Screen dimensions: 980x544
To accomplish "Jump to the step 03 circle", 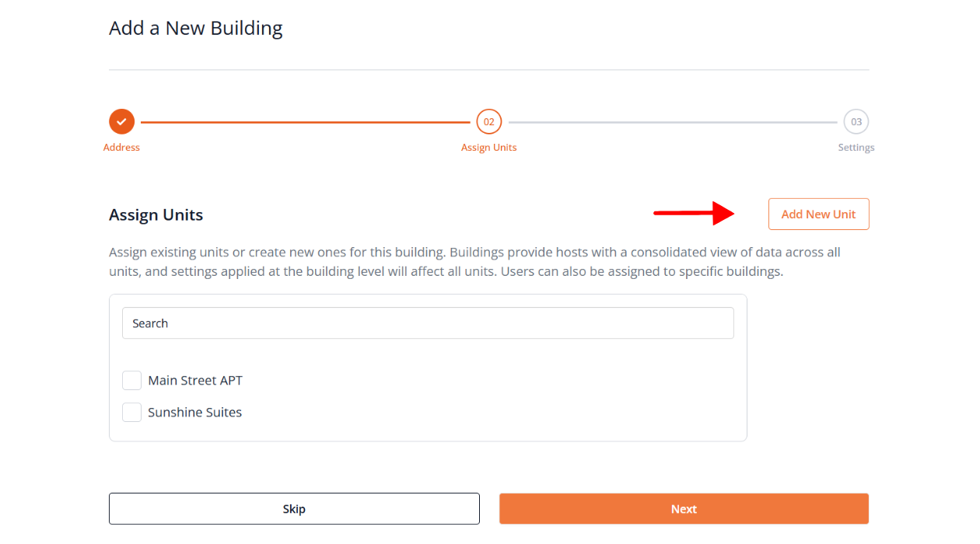I will point(856,122).
